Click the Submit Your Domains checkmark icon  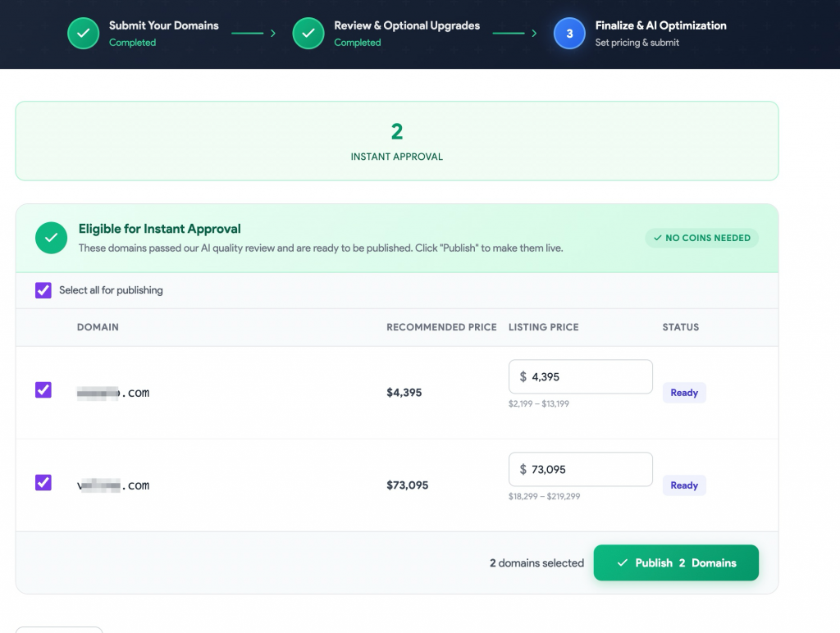tap(83, 34)
